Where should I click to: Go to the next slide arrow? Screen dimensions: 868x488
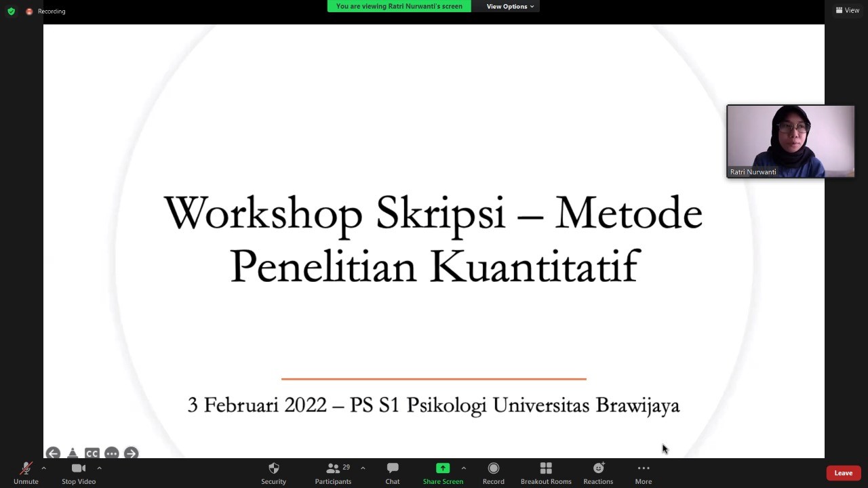point(131,453)
